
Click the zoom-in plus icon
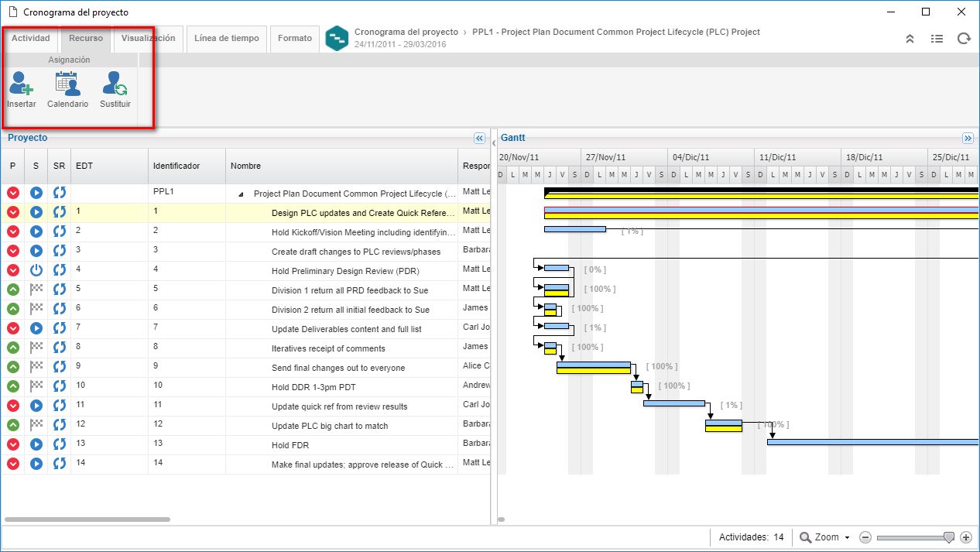click(965, 537)
